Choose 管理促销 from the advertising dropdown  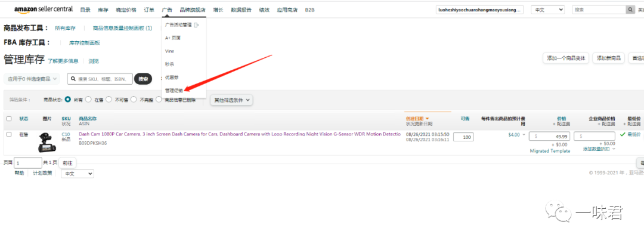pyautogui.click(x=174, y=91)
